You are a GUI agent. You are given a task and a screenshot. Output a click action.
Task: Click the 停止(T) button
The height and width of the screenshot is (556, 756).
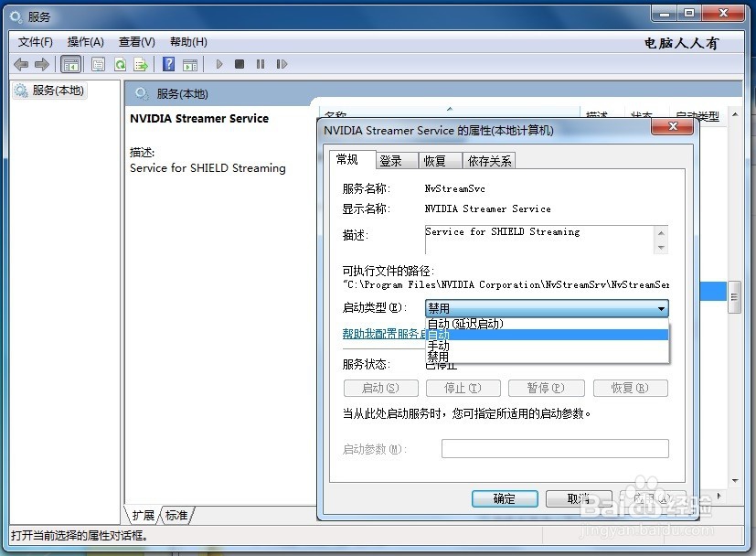[463, 388]
